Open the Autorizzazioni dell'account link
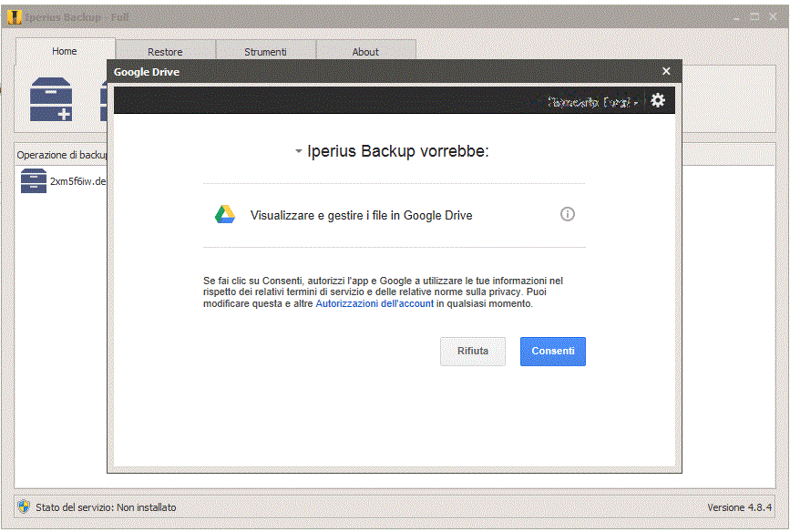Screen dimensions: 790x532 point(374,303)
